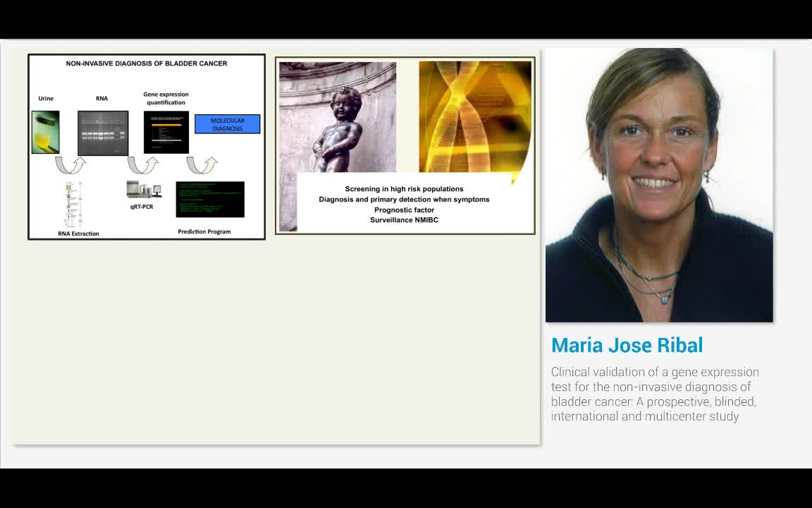Viewport: 812px width, 508px height.
Task: Click the blue Molecular Diagnosis box
Action: coord(227,124)
